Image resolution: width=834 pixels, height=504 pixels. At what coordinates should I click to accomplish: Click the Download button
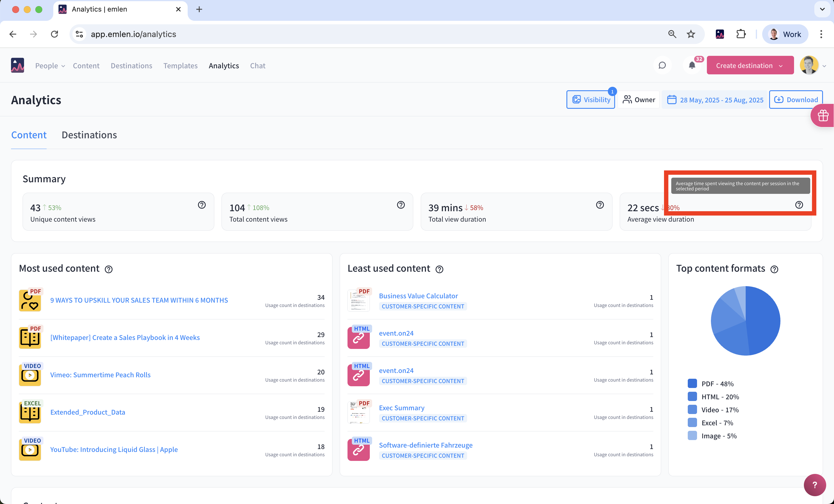[x=796, y=100]
